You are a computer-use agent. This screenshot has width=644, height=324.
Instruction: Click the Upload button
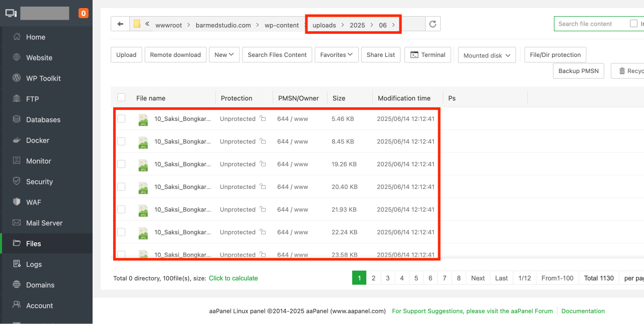(x=126, y=55)
